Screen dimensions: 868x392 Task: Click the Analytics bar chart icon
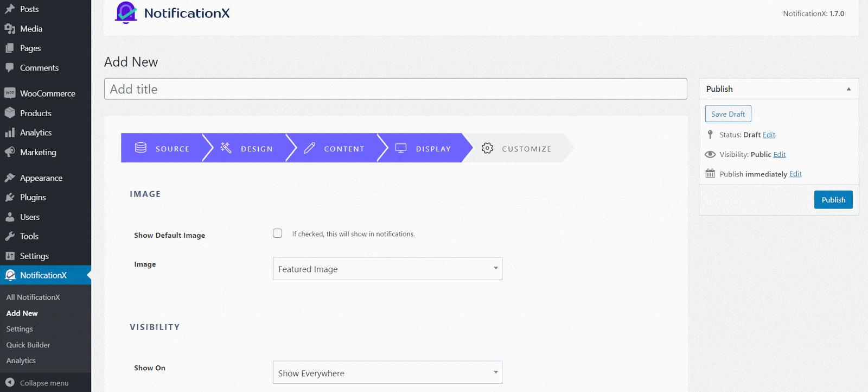click(10, 132)
